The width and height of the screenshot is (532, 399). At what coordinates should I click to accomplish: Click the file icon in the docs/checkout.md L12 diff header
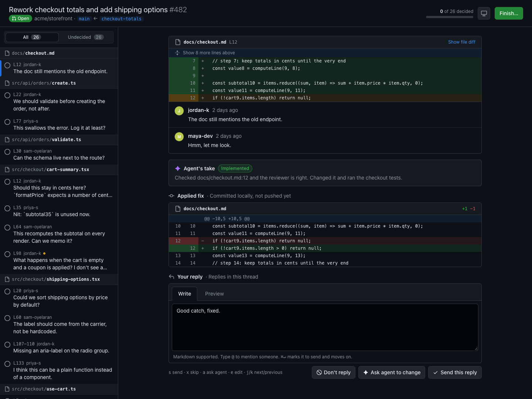click(178, 42)
